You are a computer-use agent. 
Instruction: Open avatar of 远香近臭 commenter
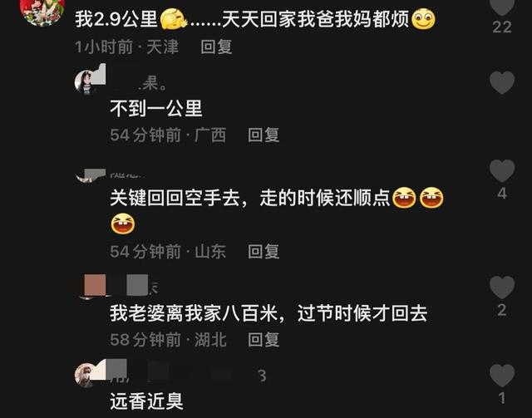(86, 375)
